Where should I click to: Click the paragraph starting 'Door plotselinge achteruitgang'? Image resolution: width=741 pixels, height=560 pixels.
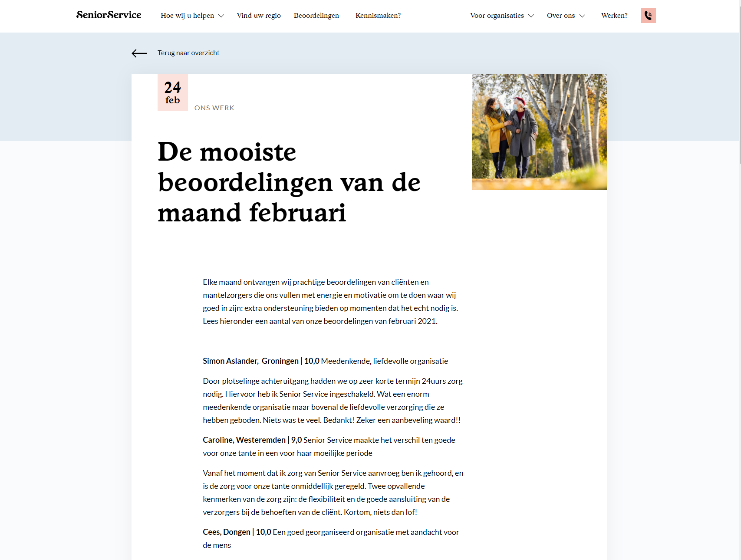333,401
